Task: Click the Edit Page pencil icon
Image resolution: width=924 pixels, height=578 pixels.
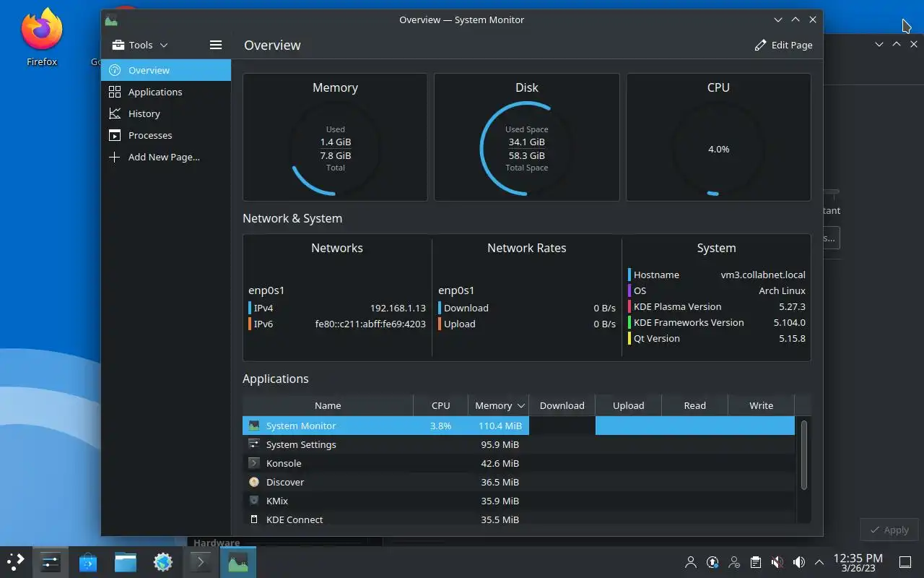Action: pyautogui.click(x=760, y=45)
